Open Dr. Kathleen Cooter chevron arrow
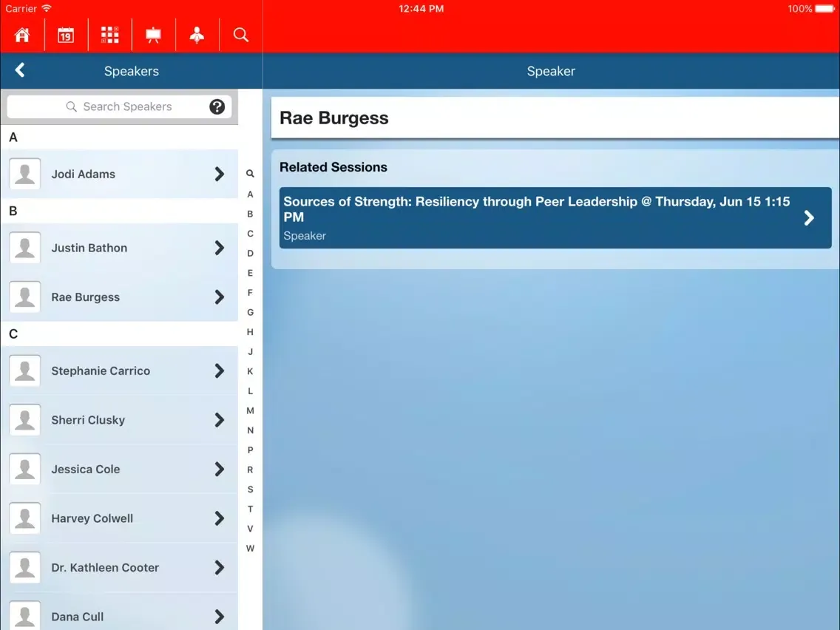The image size is (840, 630). coord(219,567)
